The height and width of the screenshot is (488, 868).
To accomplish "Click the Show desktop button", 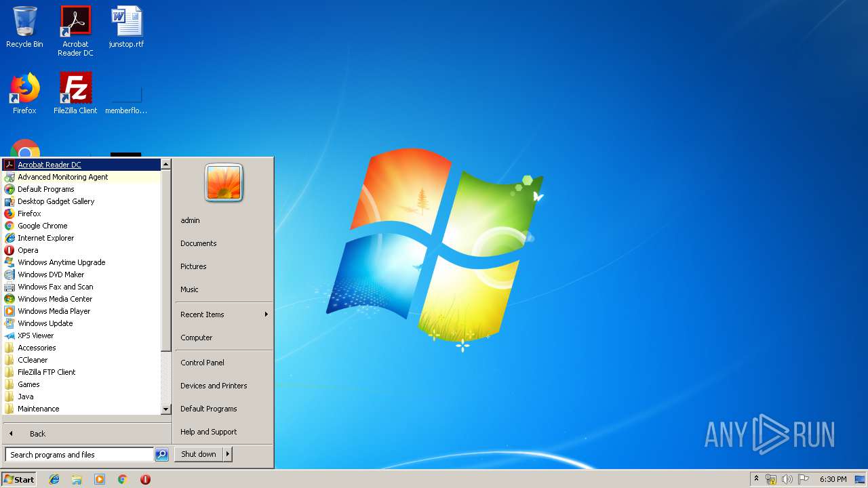I will tap(860, 479).
